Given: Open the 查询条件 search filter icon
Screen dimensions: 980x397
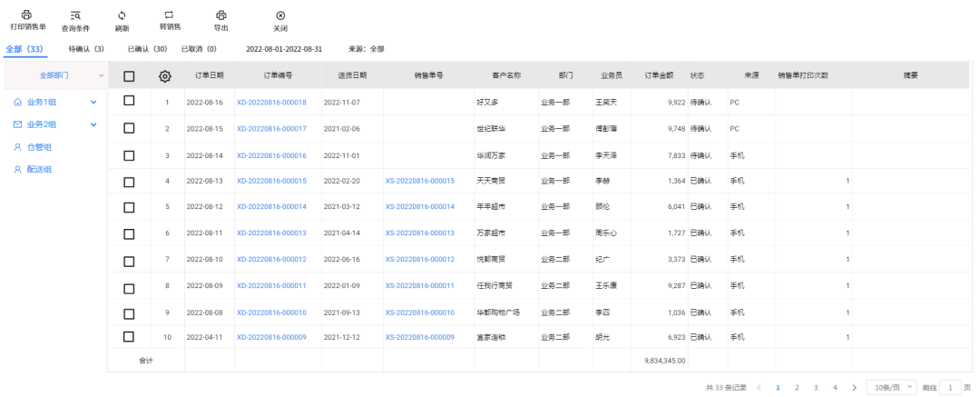Looking at the screenshot, I should point(76,15).
